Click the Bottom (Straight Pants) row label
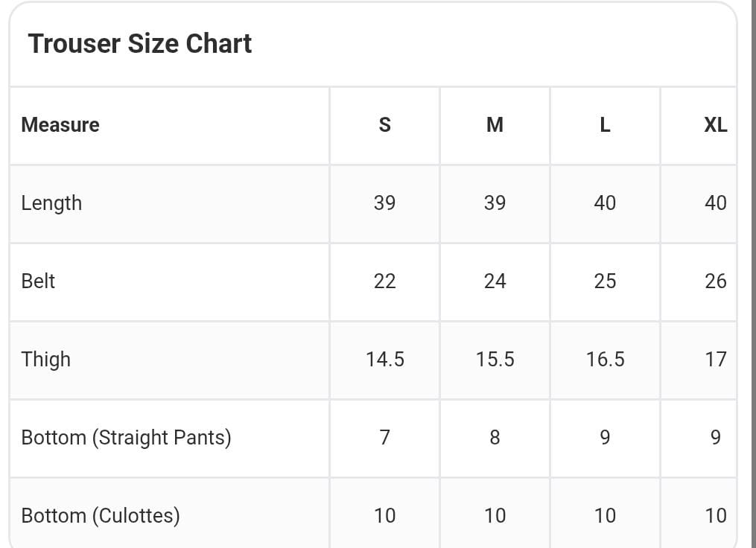The image size is (756, 548). point(126,437)
